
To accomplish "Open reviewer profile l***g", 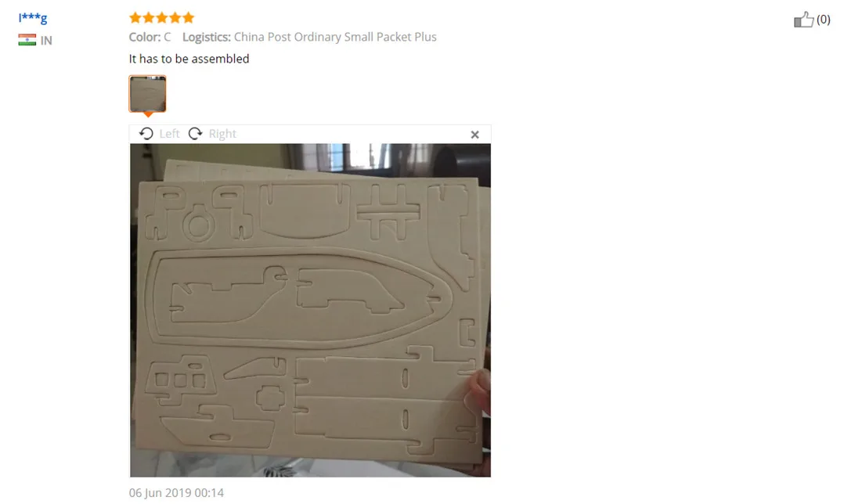I will (x=33, y=17).
